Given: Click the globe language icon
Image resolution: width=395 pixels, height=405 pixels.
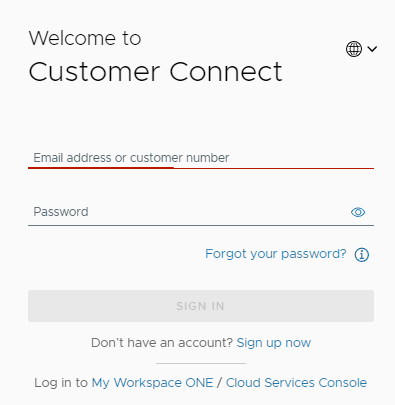Looking at the screenshot, I should 354,49.
